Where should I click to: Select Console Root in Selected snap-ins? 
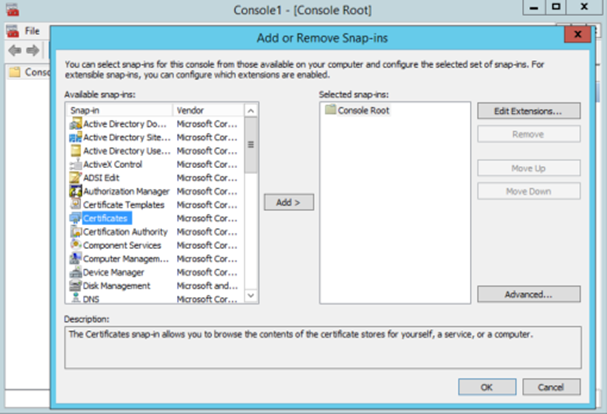pyautogui.click(x=362, y=110)
